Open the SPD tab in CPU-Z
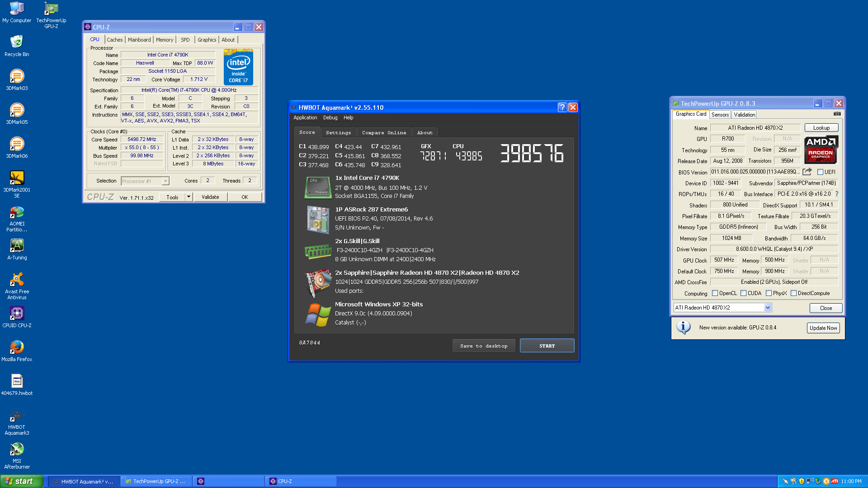868x488 pixels. pos(185,40)
